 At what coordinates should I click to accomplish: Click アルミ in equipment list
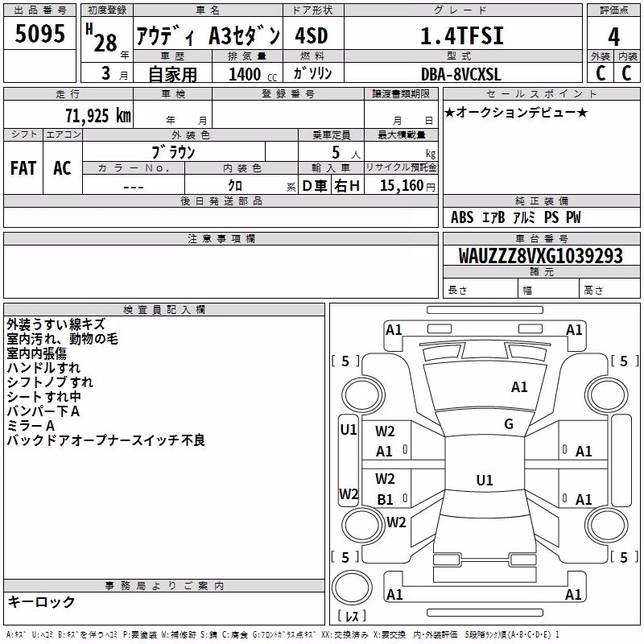524,217
